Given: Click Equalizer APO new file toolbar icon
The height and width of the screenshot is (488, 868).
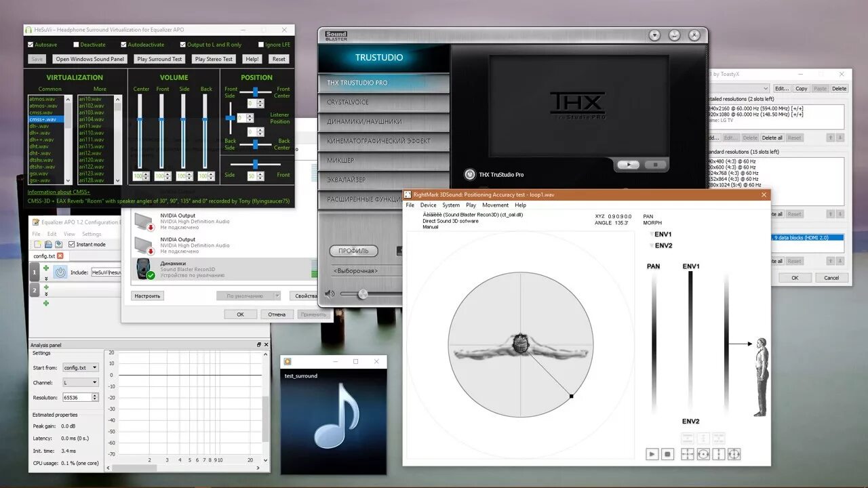Looking at the screenshot, I should pos(38,244).
